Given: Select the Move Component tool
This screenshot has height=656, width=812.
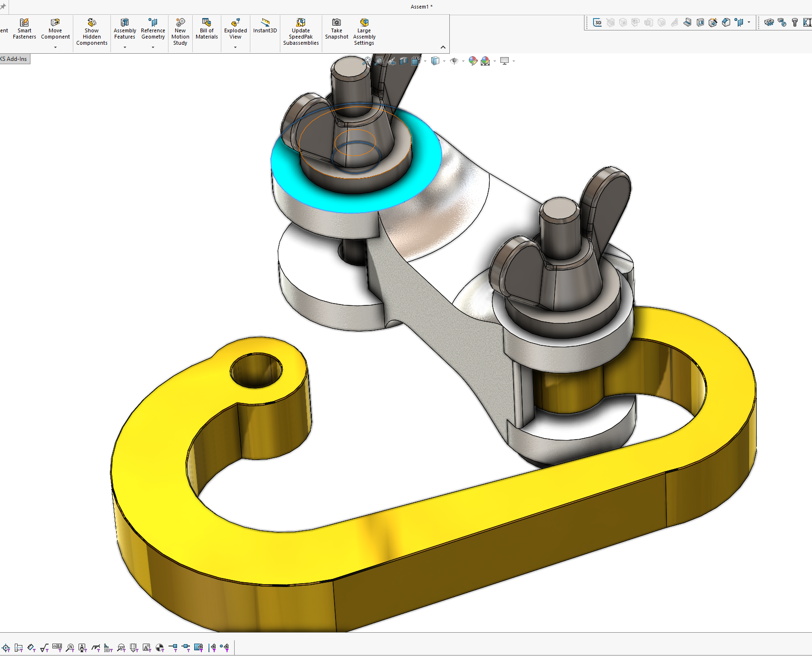Looking at the screenshot, I should pos(55,29).
